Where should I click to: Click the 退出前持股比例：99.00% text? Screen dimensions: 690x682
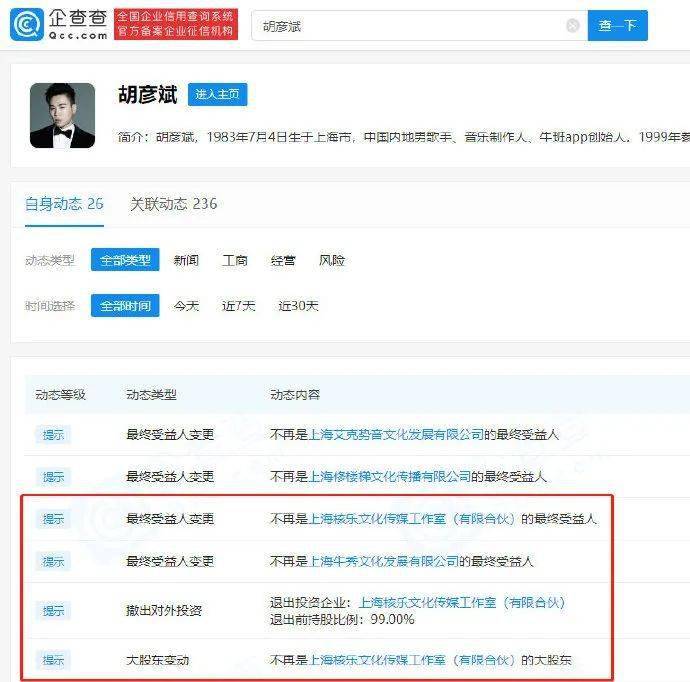point(342,620)
